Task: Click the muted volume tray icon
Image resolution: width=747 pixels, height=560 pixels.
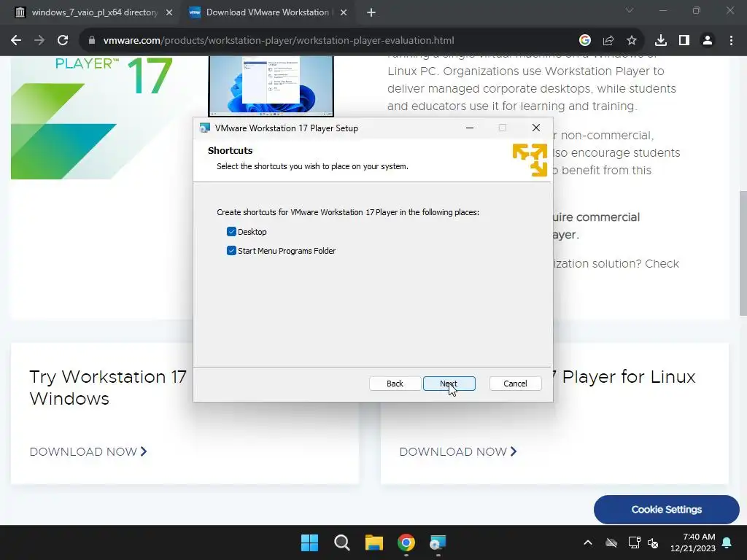Action: [653, 542]
